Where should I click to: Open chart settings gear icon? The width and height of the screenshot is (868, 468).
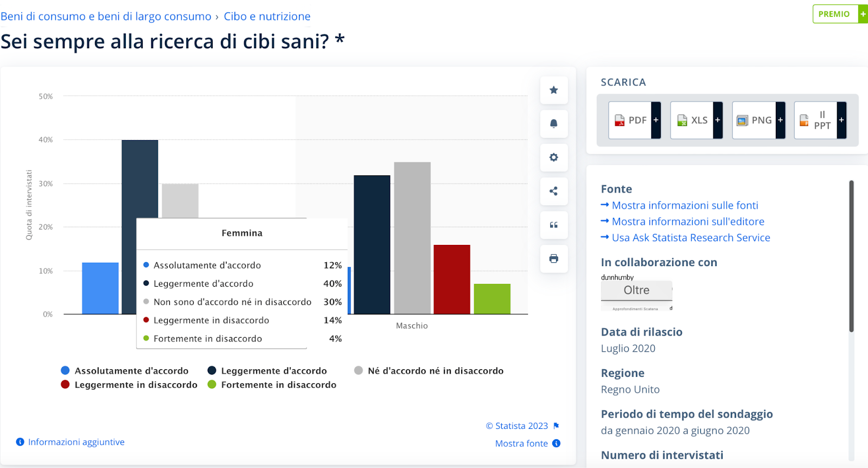coord(553,157)
